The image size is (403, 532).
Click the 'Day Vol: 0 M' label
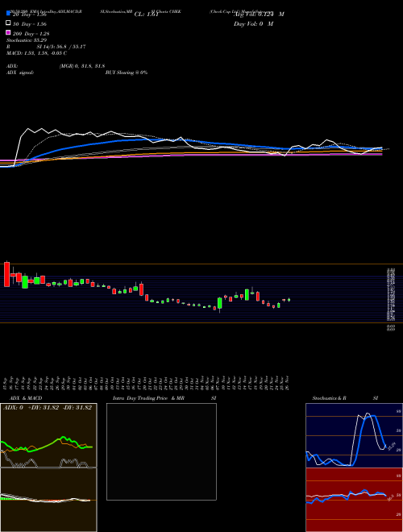pyautogui.click(x=253, y=24)
